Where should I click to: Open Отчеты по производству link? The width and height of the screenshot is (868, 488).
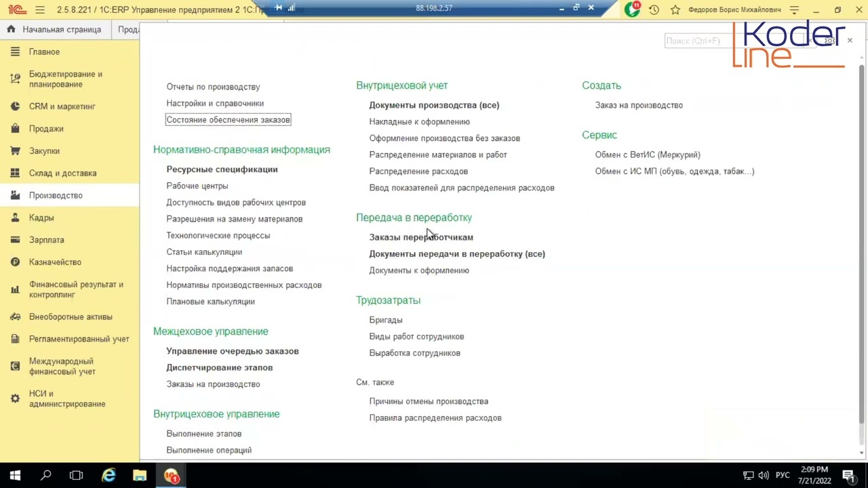(x=213, y=87)
